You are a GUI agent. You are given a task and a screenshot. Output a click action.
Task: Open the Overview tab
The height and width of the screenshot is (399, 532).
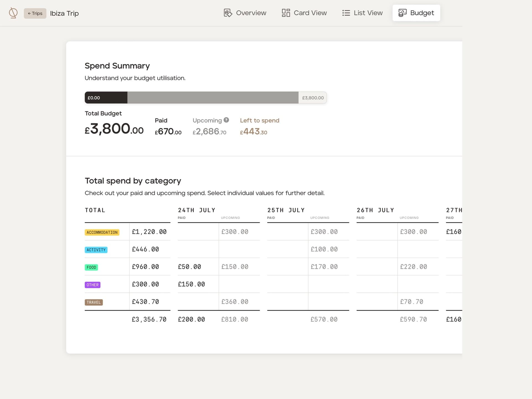pyautogui.click(x=245, y=13)
